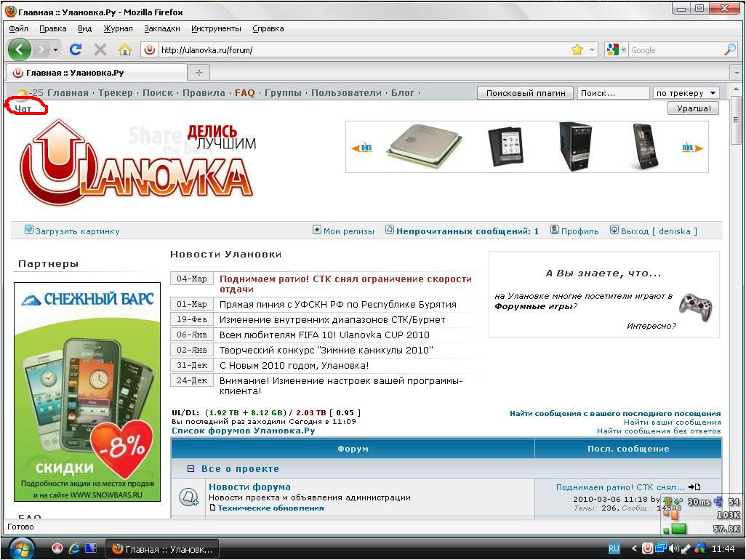
Task: Open the Справка menu
Action: click(268, 28)
